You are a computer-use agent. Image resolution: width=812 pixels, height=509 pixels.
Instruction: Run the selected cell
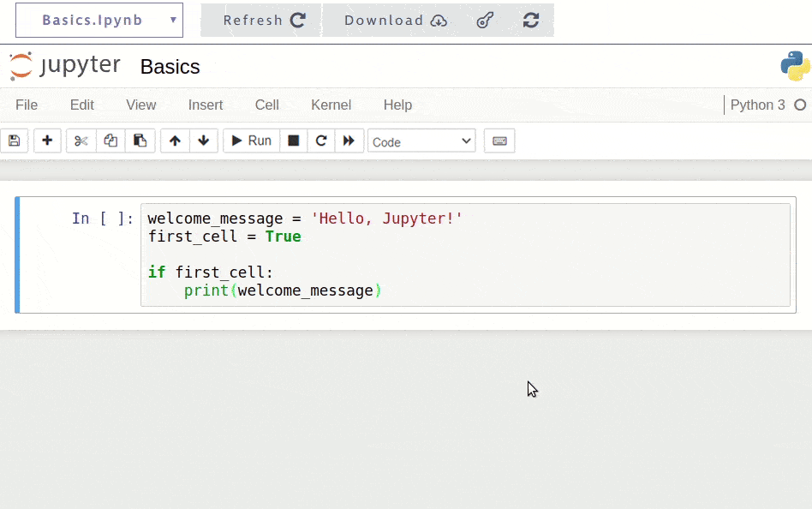point(251,141)
